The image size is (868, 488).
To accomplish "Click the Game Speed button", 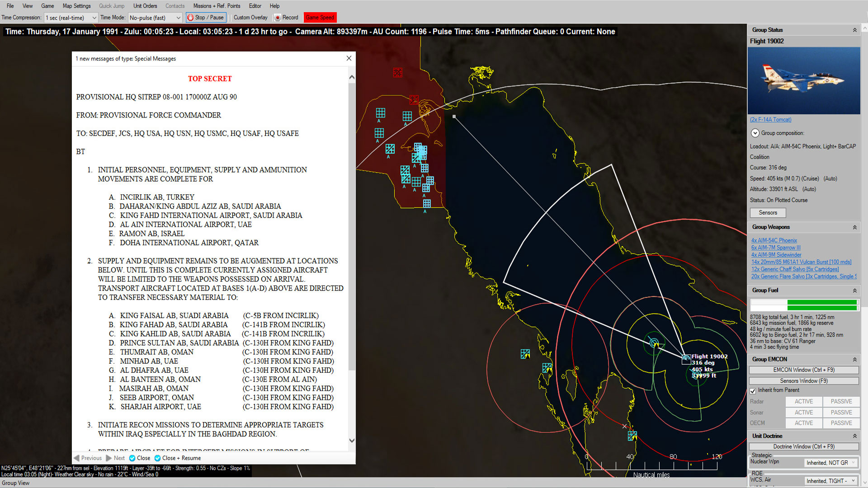I will 320,17.
